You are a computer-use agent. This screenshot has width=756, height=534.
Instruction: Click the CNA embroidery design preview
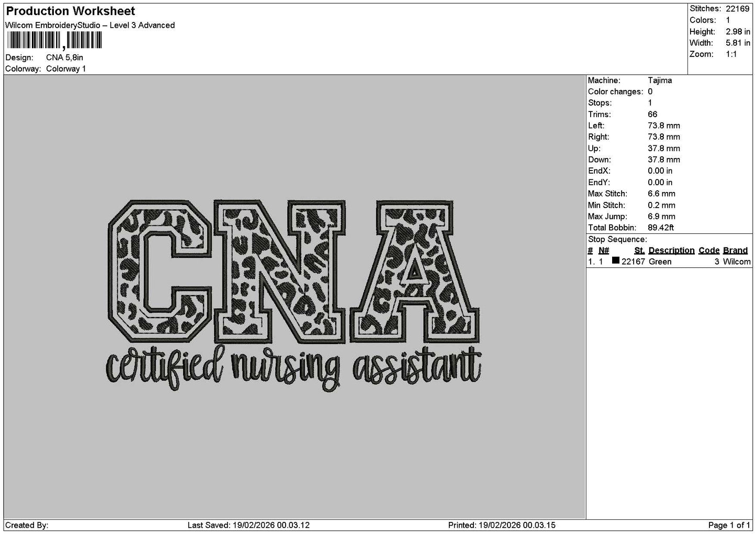pos(294,296)
